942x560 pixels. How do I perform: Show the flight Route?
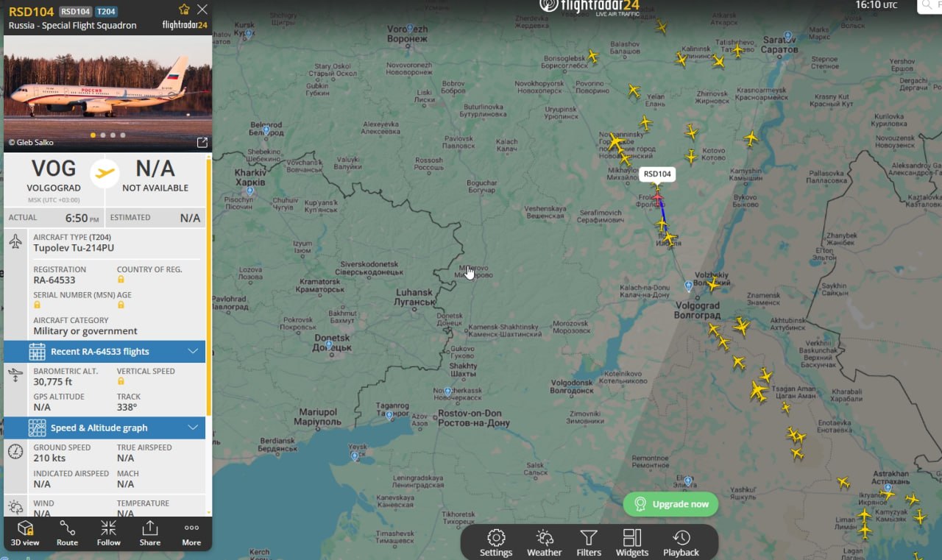tap(67, 534)
